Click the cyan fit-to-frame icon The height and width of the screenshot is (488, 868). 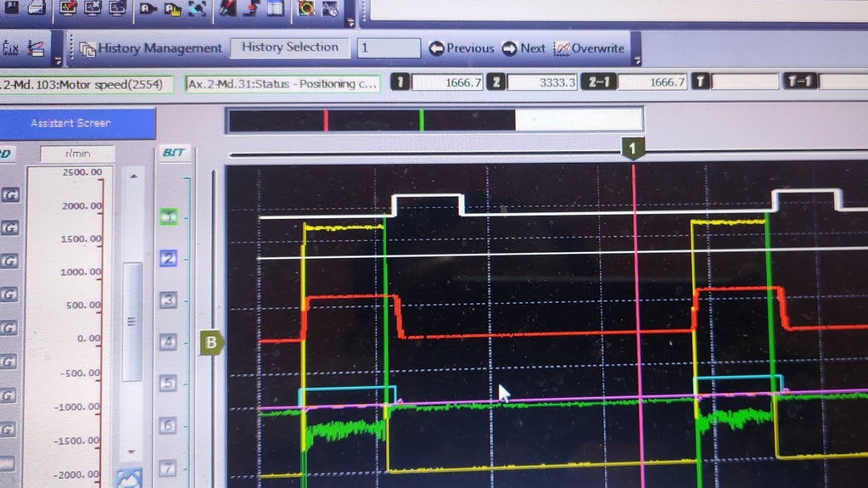[197, 8]
